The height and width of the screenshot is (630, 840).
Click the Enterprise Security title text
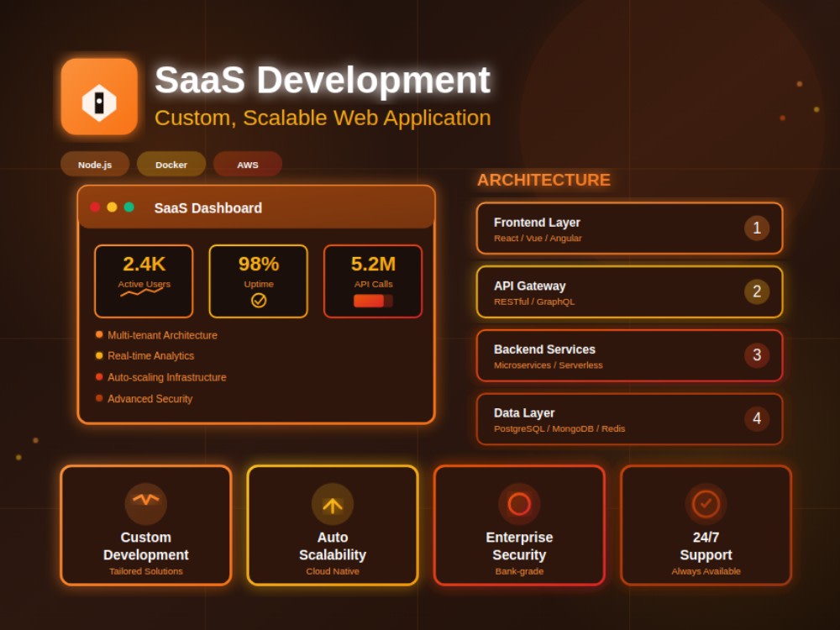coord(519,546)
